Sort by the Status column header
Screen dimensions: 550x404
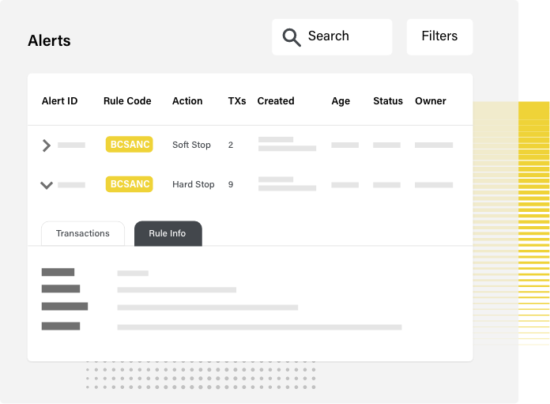388,101
